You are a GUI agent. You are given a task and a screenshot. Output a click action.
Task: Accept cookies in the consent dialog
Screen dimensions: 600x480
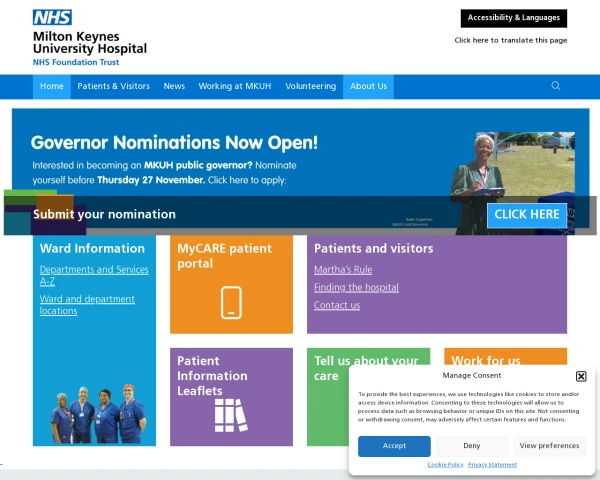point(394,446)
